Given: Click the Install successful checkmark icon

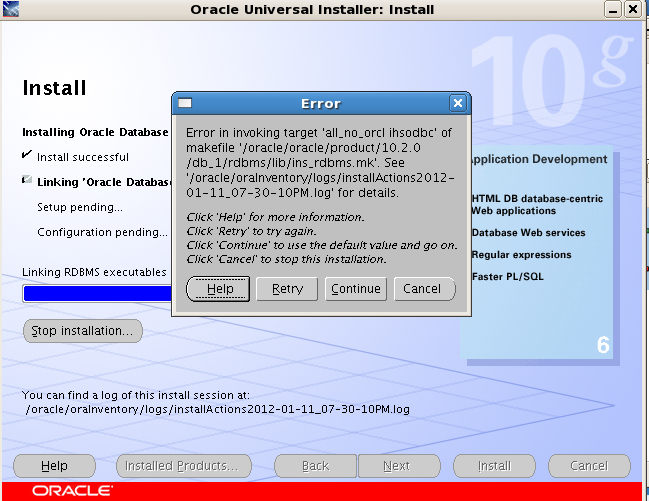Looking at the screenshot, I should pos(26,154).
